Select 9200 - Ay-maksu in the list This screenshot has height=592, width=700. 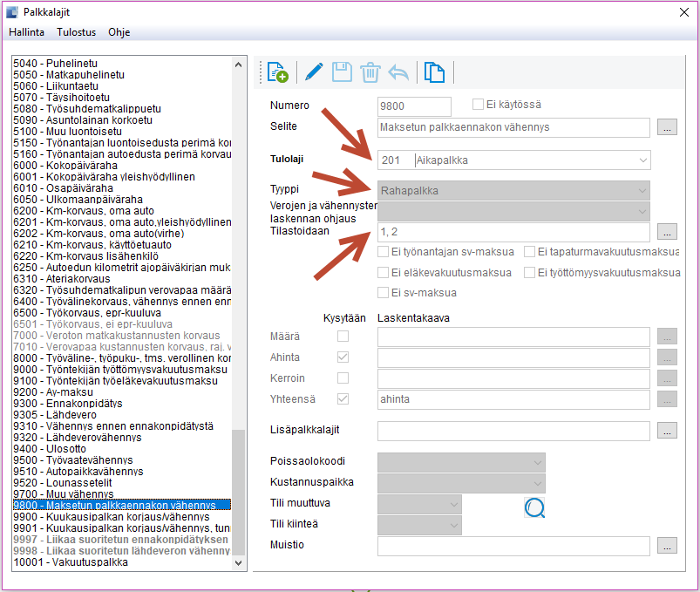coord(122,392)
